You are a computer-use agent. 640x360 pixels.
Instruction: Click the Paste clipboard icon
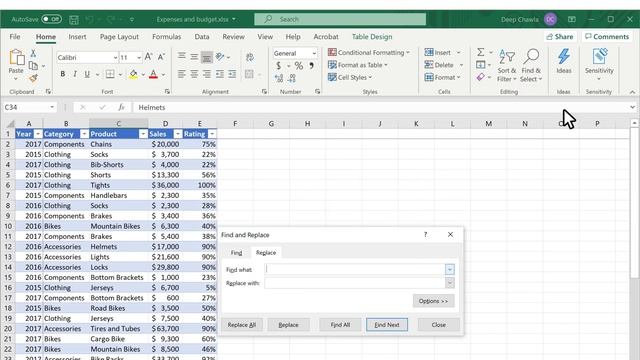click(x=17, y=57)
